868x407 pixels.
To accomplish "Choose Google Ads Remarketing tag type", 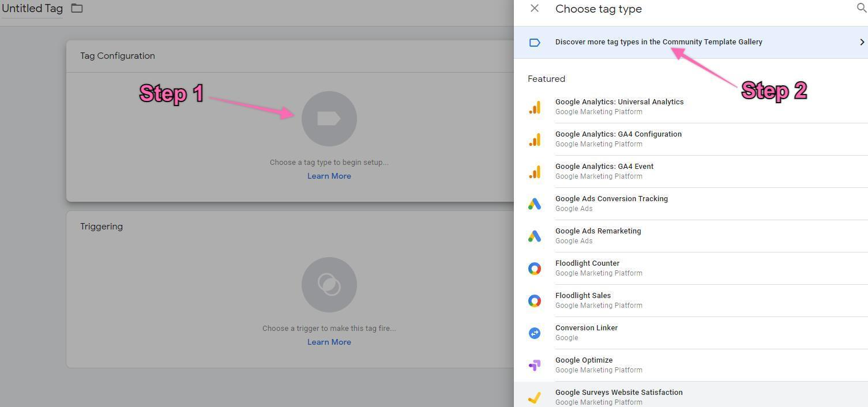I will coord(598,235).
